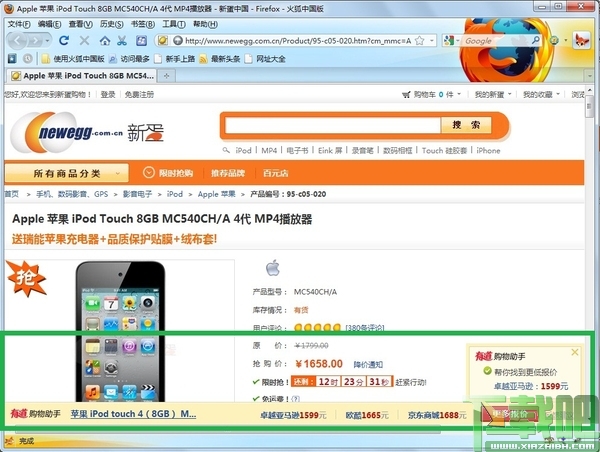Open the 购物车 shopping cart
The height and width of the screenshot is (452, 600).
click(432, 94)
